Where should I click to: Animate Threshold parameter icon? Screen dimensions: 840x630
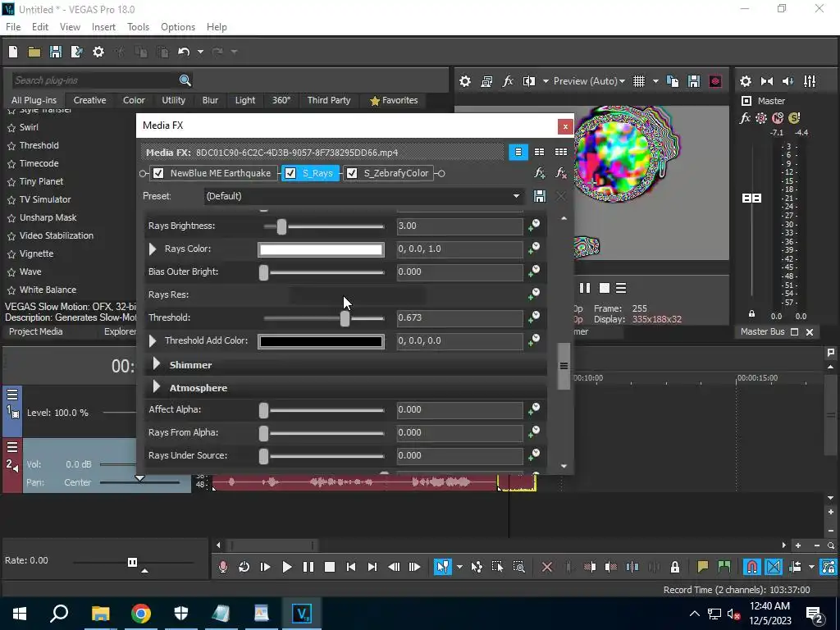(x=534, y=317)
